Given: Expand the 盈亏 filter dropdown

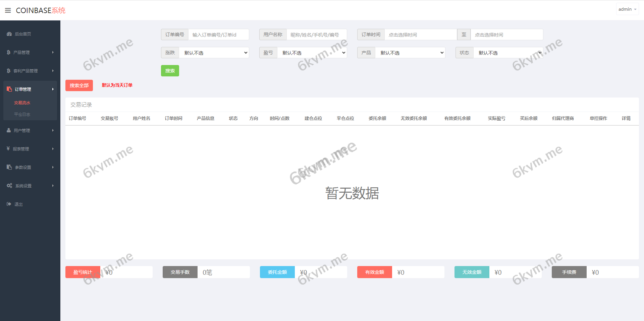Looking at the screenshot, I should 312,53.
